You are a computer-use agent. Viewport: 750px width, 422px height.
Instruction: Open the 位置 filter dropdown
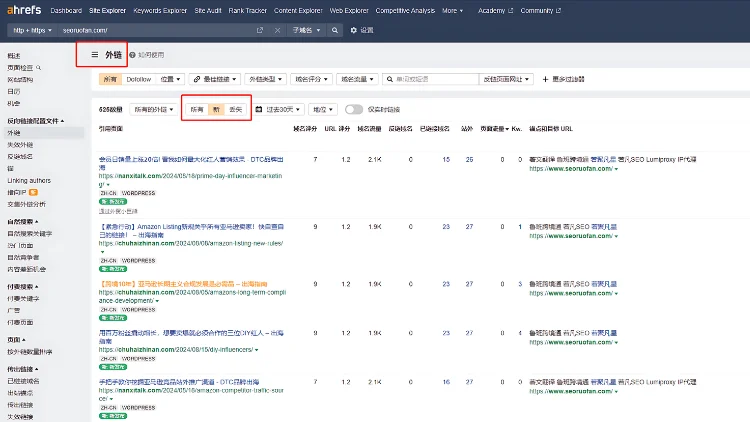click(x=170, y=79)
